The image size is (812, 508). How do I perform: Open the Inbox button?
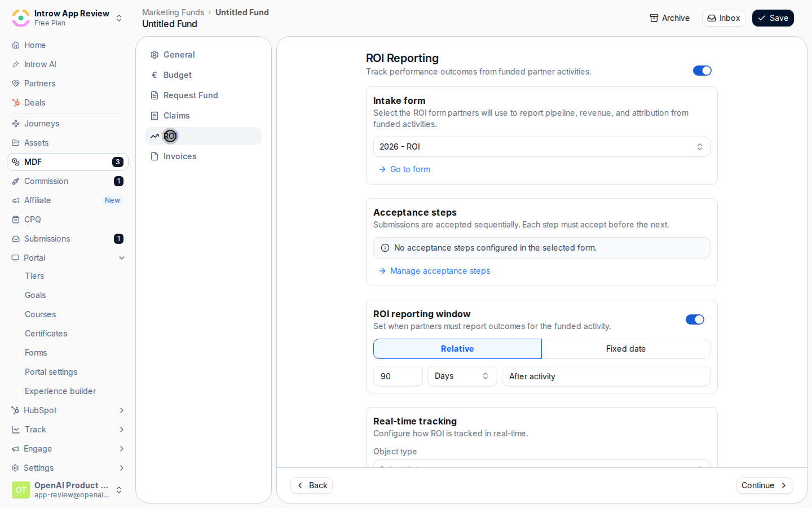coord(723,18)
